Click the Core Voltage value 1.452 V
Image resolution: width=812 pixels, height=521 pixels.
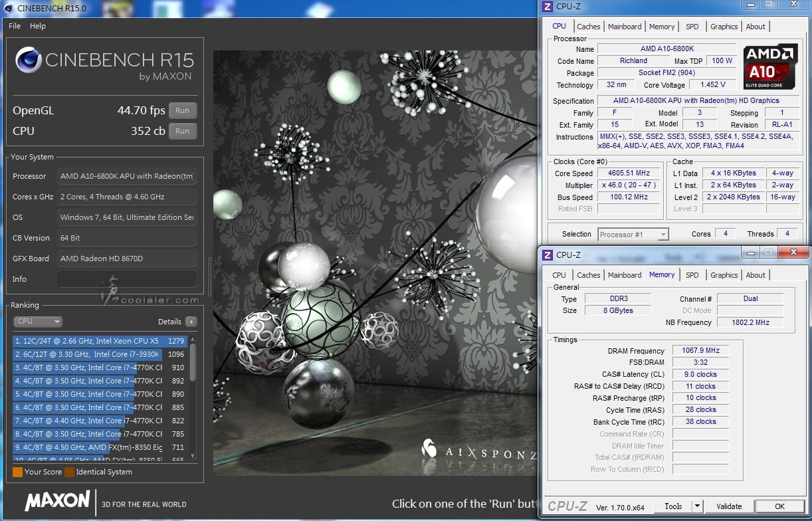click(x=712, y=84)
